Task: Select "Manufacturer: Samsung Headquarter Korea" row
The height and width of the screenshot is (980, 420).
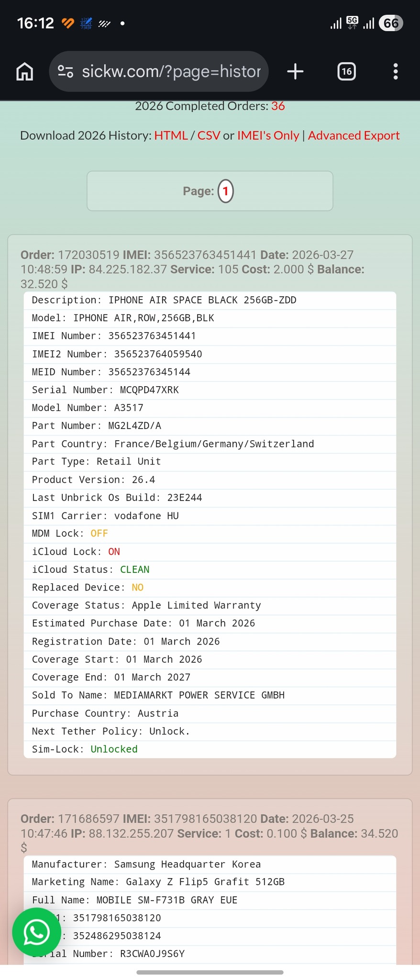Action: pos(210,864)
